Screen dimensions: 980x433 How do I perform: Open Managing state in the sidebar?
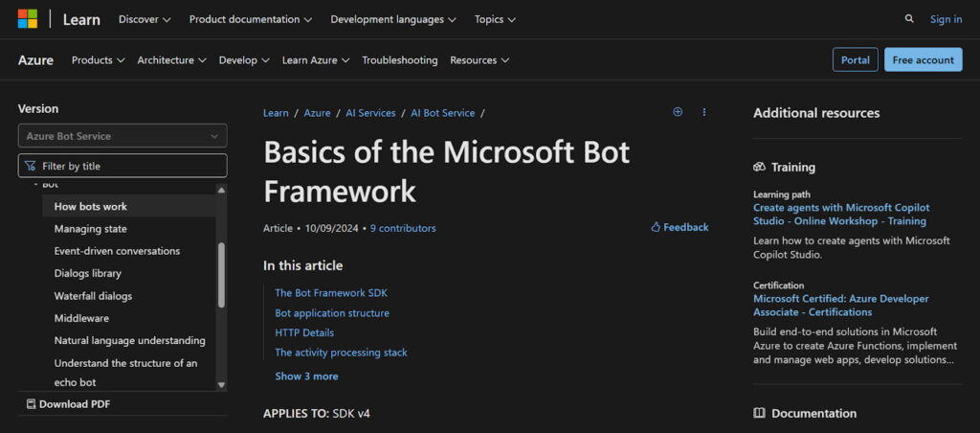coord(91,228)
